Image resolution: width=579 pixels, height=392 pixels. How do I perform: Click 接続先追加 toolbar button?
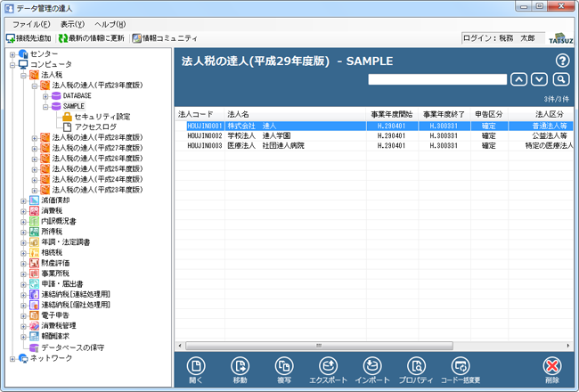click(x=29, y=38)
